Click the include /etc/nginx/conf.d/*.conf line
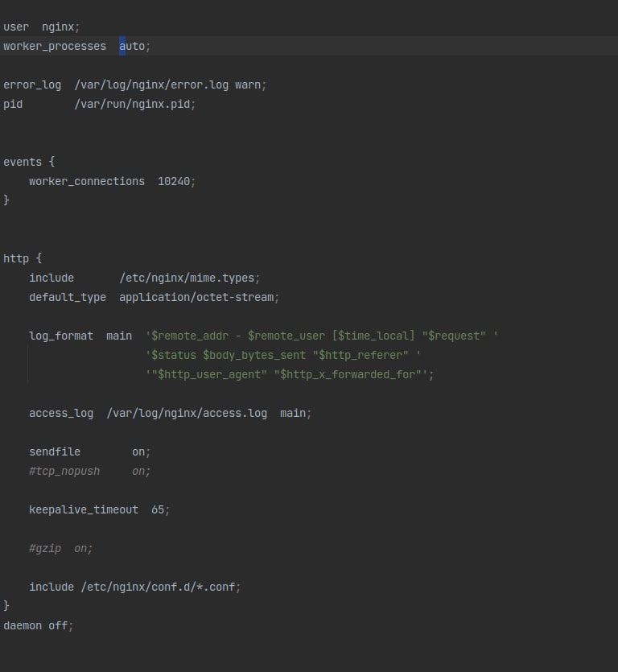This screenshot has width=618, height=672. pos(135,587)
